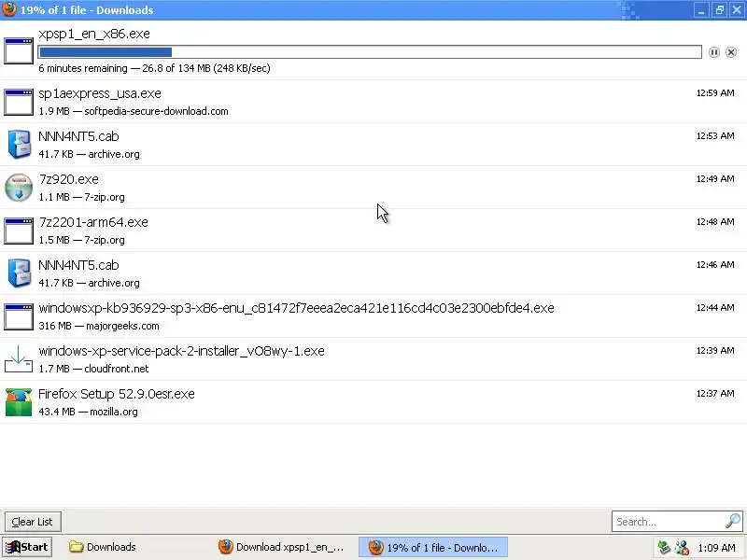Click the 12:44 AM timestamp
The image size is (747, 560).
coord(715,308)
